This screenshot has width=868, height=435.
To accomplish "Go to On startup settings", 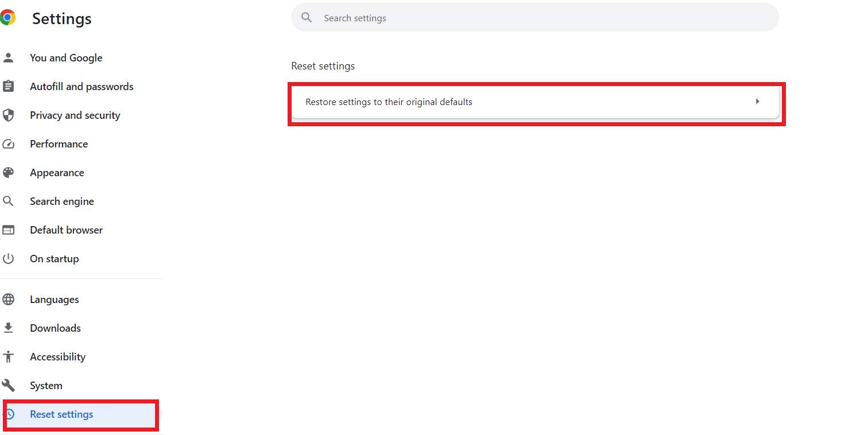I will click(55, 258).
